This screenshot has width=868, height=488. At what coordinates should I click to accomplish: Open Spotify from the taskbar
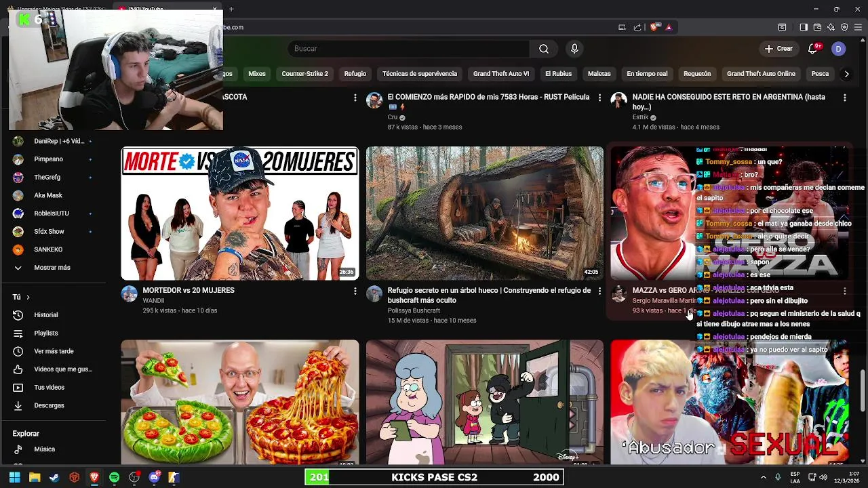tap(114, 477)
